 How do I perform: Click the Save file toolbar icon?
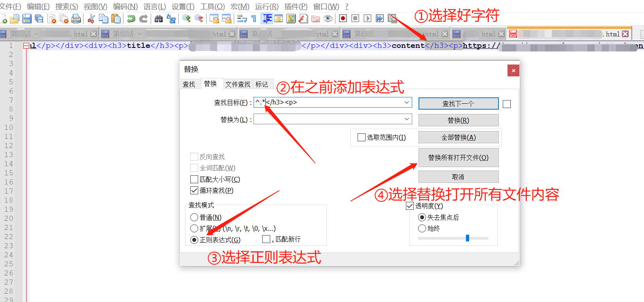(27, 19)
